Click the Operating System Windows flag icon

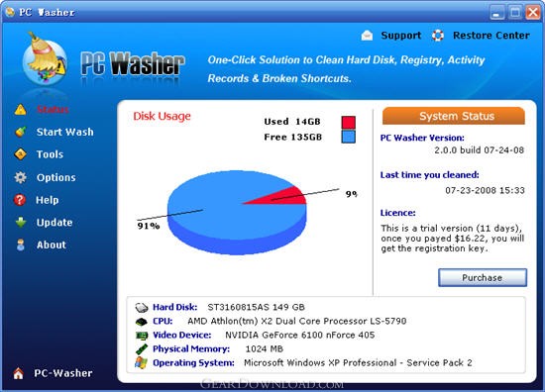click(x=141, y=363)
